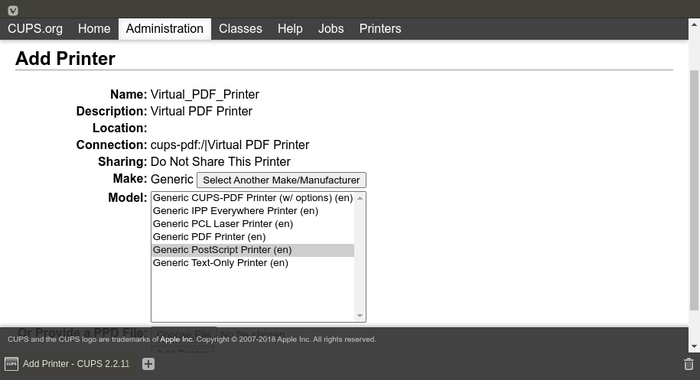The image size is (700, 380).
Task: Click Select Another Make/Manufacturer button
Action: (x=281, y=180)
